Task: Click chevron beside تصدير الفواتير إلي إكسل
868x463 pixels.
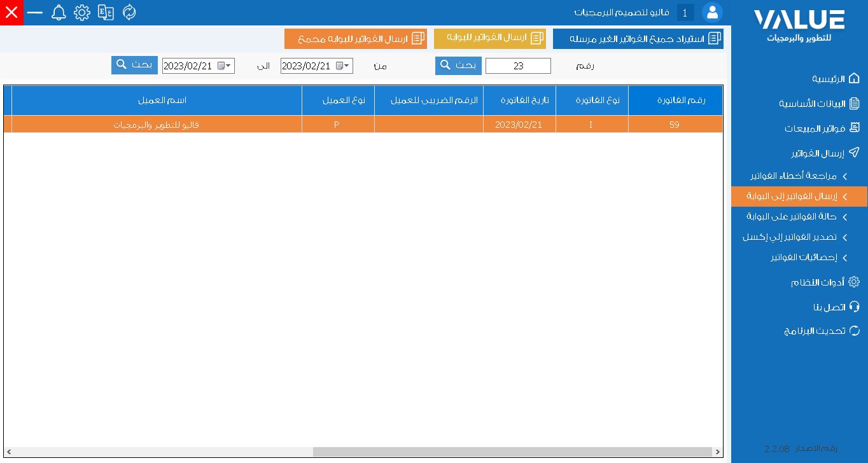Action: (845, 238)
